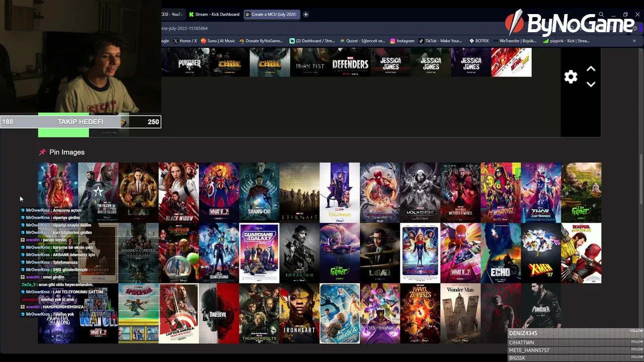Open the Donate ByNoGame bookmark
644x362 pixels.
(x=261, y=41)
